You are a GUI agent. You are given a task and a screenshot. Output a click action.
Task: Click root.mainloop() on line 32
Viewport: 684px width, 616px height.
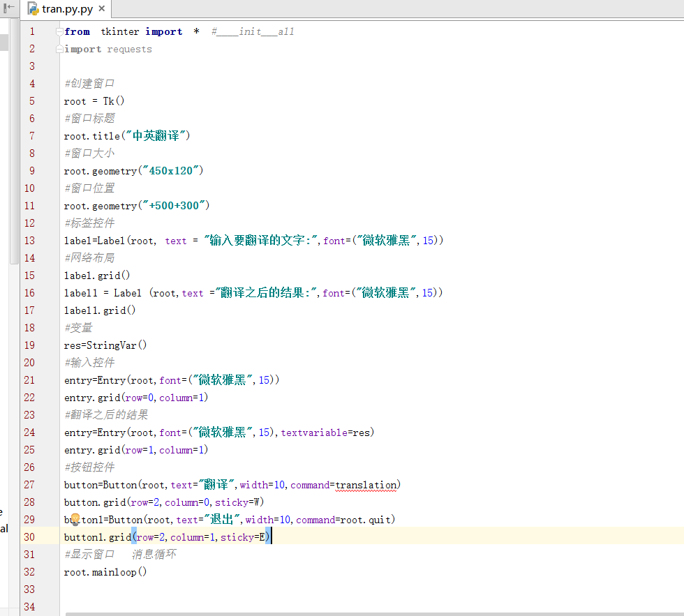(x=105, y=572)
